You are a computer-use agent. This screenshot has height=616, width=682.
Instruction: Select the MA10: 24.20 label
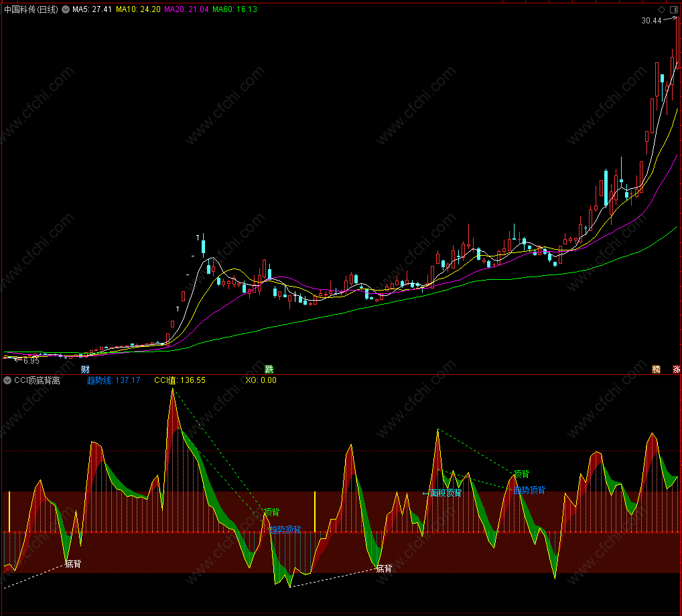click(x=138, y=9)
